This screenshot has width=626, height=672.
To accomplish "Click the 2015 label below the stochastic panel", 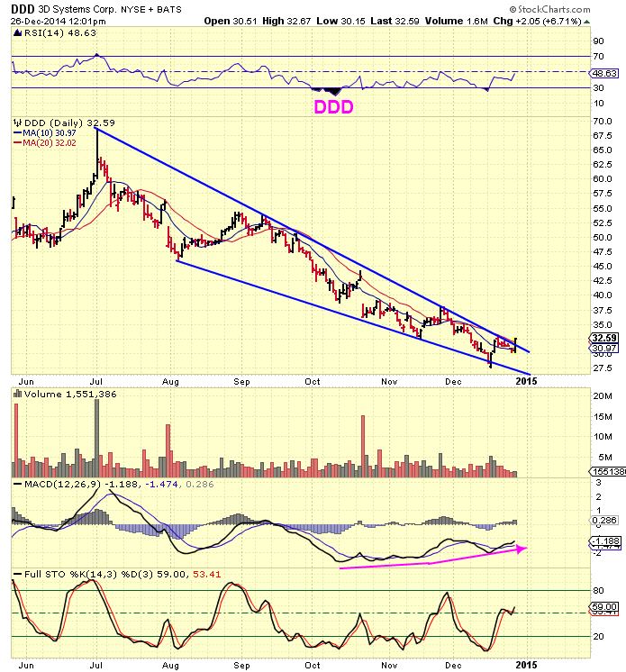I will pyautogui.click(x=526, y=665).
